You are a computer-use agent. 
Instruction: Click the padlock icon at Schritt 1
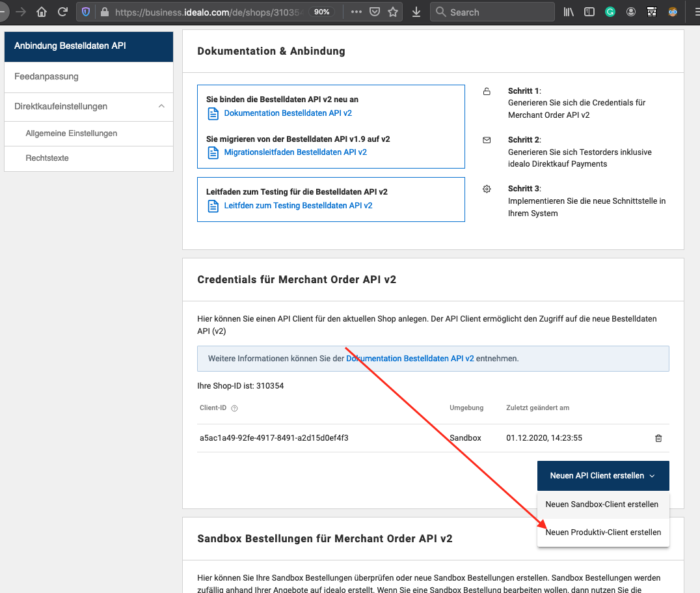tap(487, 92)
